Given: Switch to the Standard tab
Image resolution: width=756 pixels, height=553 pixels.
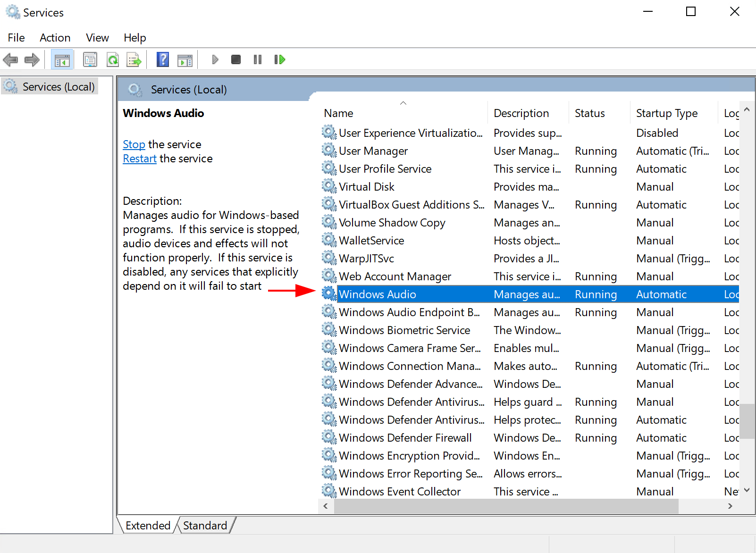Looking at the screenshot, I should pos(205,525).
